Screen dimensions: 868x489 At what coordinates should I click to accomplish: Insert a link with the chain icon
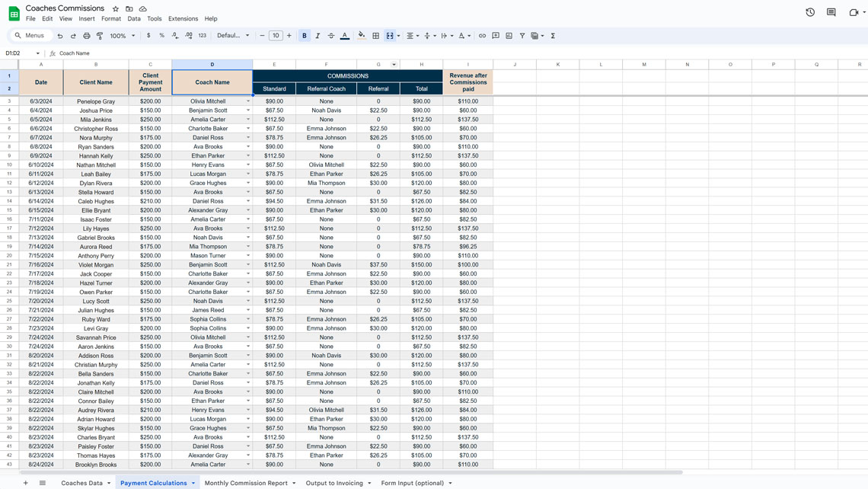[482, 36]
